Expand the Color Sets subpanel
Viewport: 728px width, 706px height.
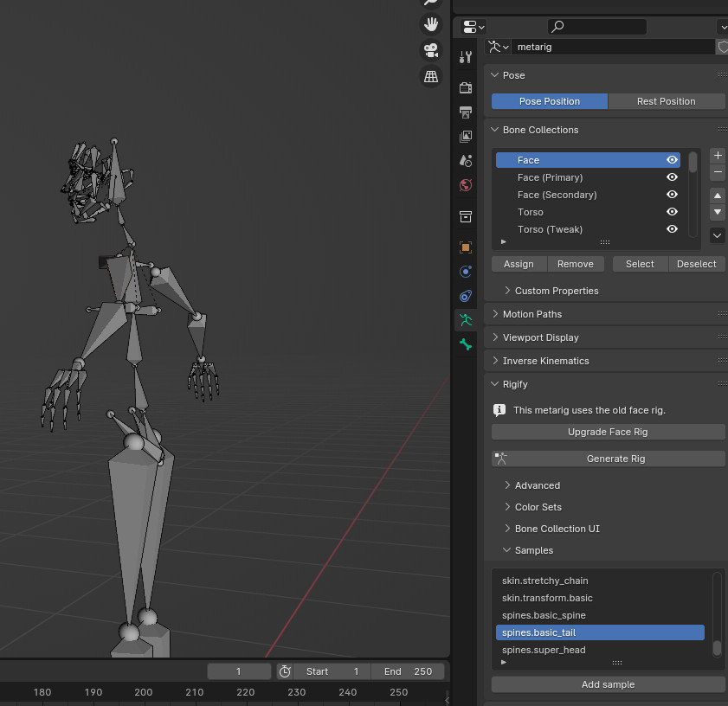click(x=538, y=507)
